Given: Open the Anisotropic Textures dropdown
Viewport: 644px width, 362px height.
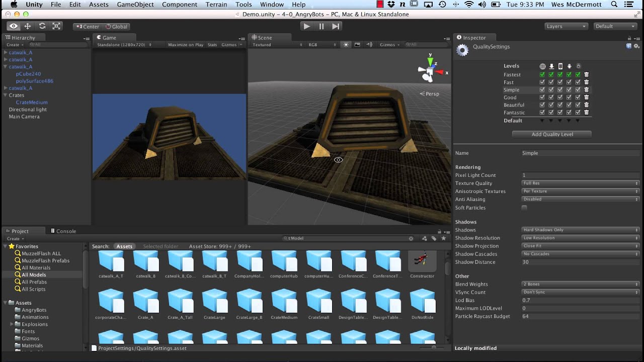Looking at the screenshot, I should pyautogui.click(x=581, y=191).
